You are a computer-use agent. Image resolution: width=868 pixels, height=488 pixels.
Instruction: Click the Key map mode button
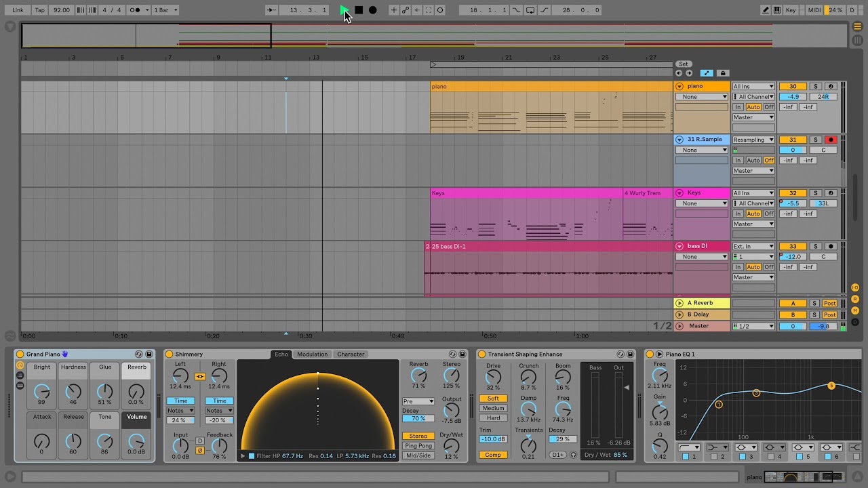click(791, 10)
